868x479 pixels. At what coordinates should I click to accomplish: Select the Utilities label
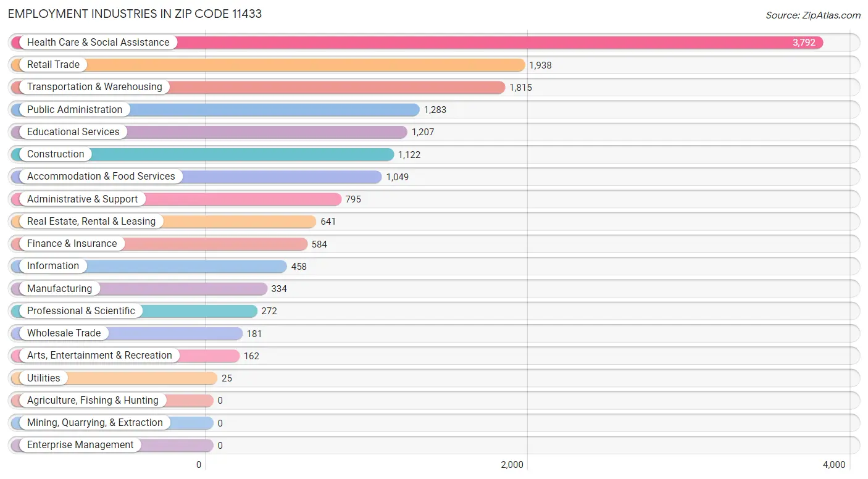pos(44,378)
